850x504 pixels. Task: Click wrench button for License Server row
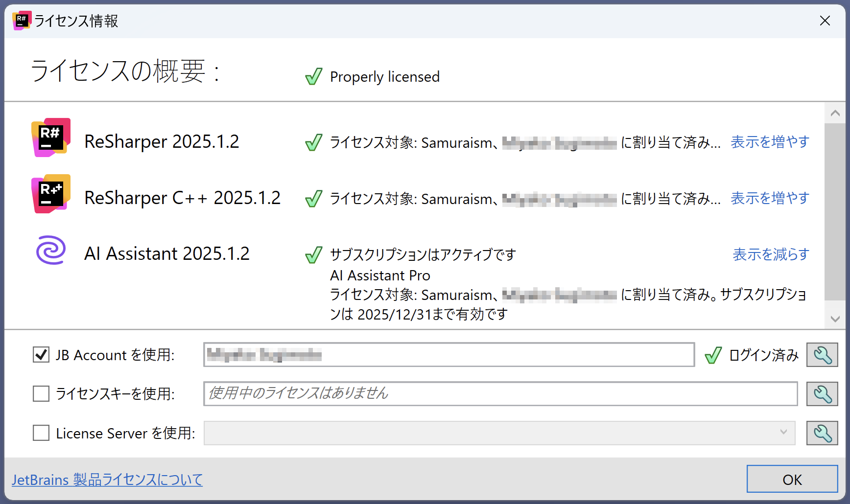pyautogui.click(x=822, y=433)
